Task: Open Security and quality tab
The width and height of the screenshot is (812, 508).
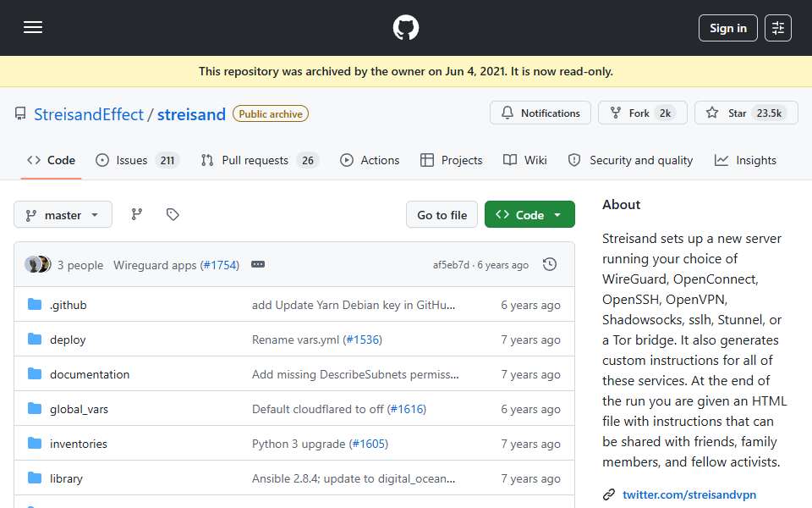Action: pos(630,160)
